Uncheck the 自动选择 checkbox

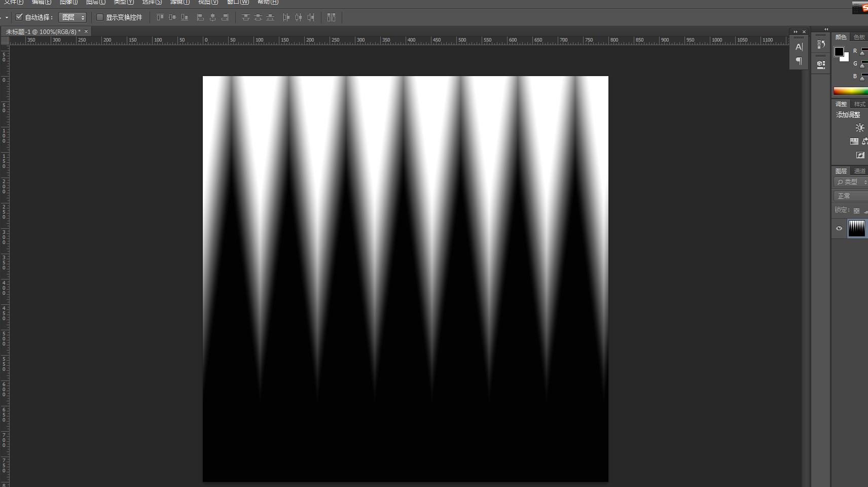pos(19,17)
